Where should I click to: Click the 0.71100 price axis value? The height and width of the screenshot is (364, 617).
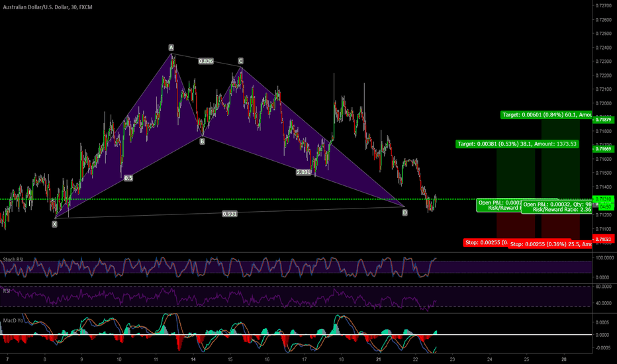[x=603, y=228]
